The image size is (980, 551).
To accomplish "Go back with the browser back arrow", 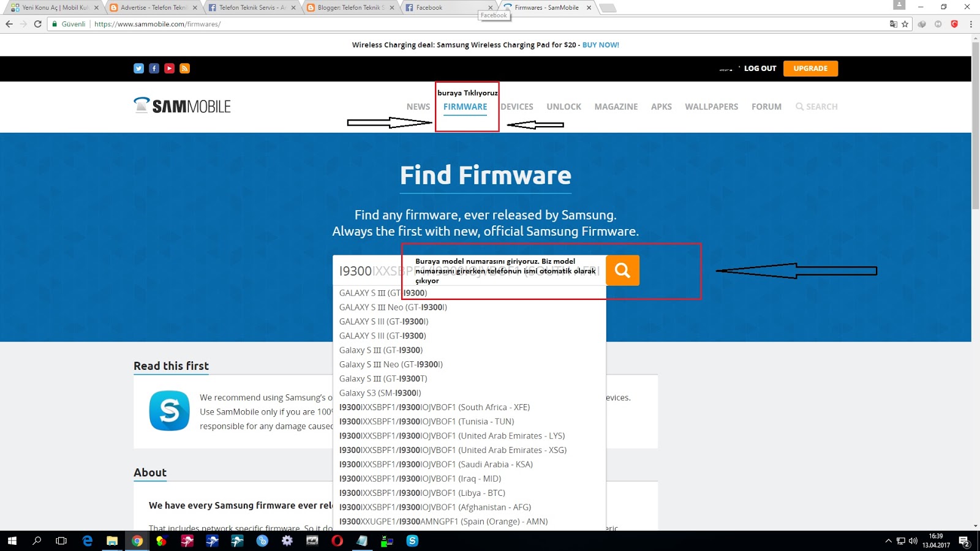I will (9, 24).
